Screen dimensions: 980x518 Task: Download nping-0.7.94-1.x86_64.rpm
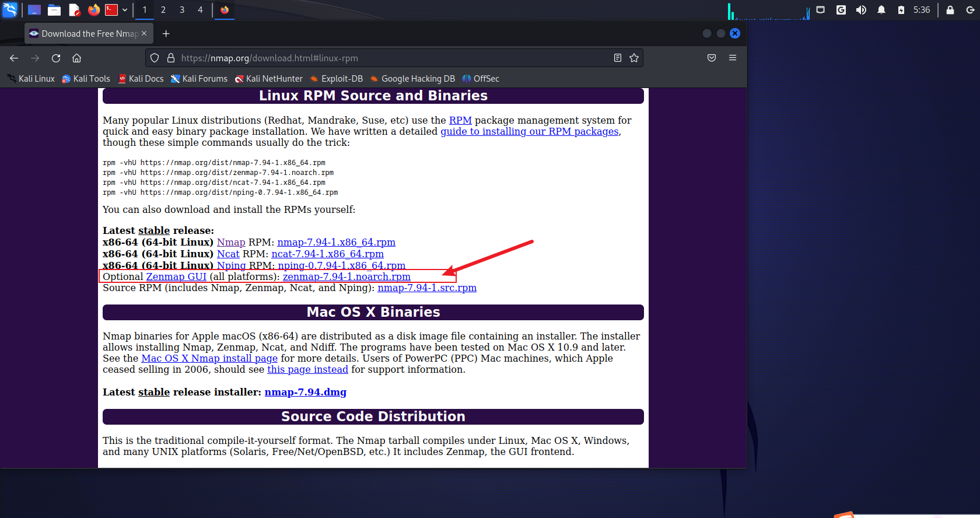point(342,265)
